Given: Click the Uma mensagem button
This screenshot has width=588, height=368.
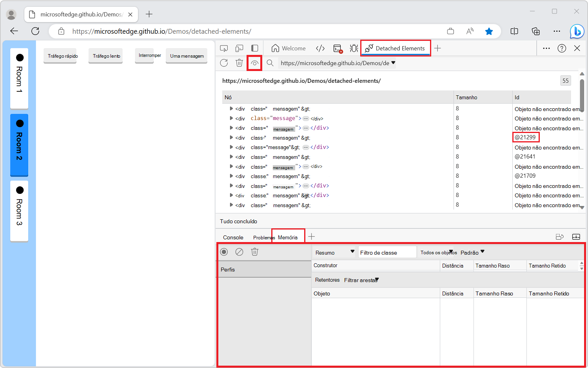Looking at the screenshot, I should 187,56.
